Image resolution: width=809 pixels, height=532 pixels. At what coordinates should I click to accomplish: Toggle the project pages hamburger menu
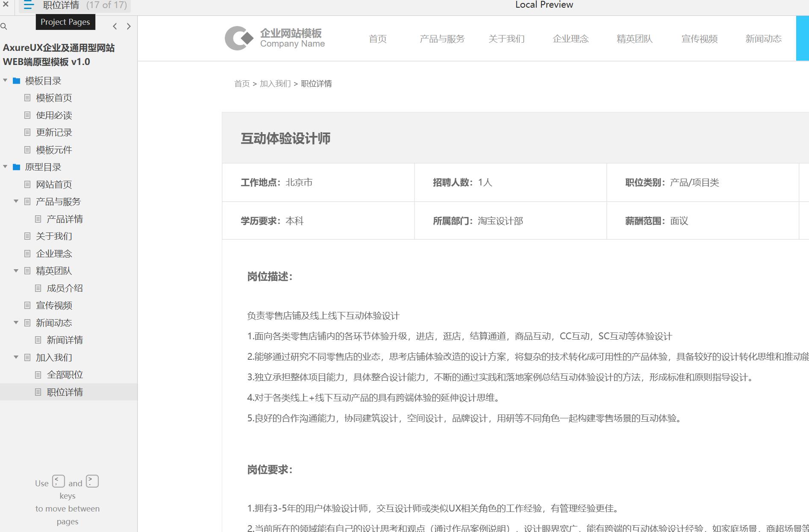(x=29, y=5)
